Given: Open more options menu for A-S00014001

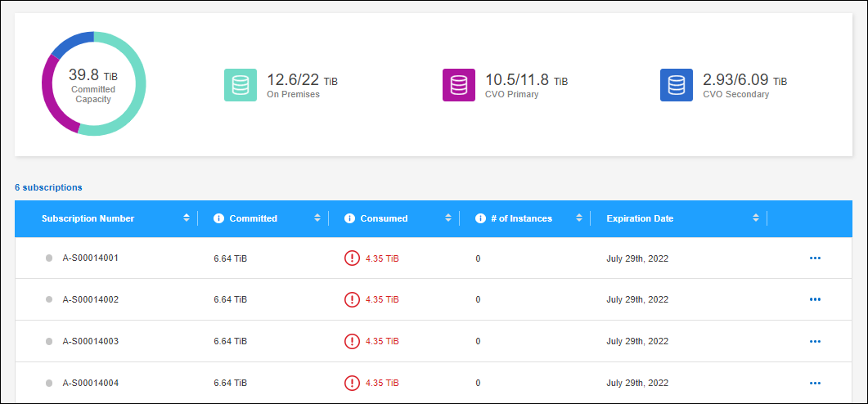Looking at the screenshot, I should tap(815, 258).
